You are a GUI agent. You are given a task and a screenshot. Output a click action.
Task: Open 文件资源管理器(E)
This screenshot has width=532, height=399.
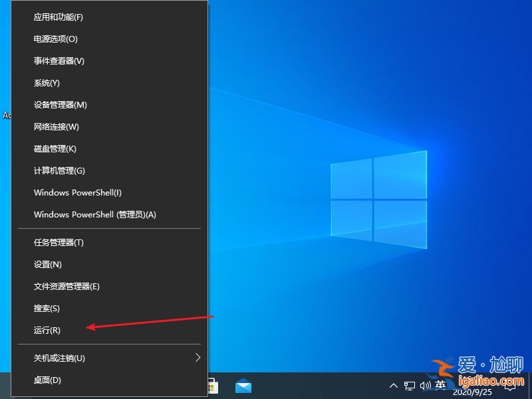click(65, 286)
